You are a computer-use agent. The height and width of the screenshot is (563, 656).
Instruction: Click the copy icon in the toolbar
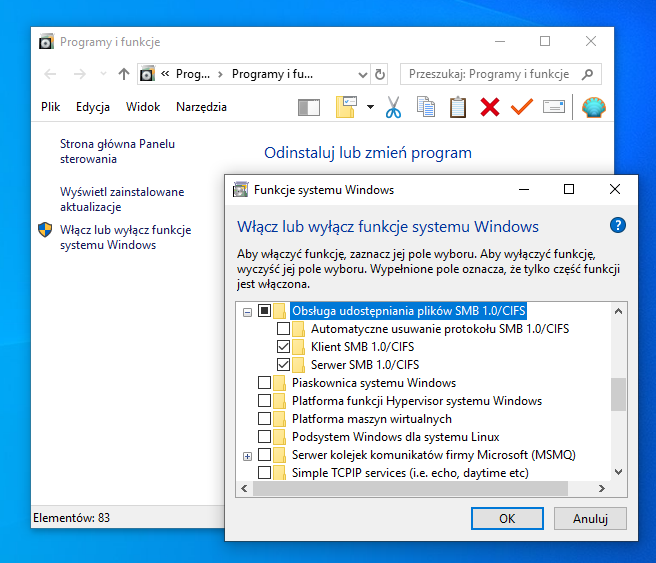[x=426, y=107]
